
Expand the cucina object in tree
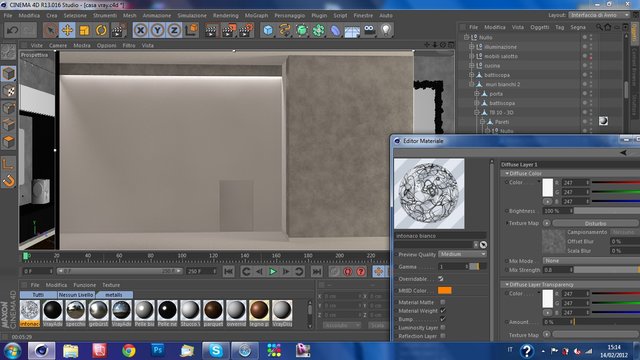pyautogui.click(x=471, y=65)
